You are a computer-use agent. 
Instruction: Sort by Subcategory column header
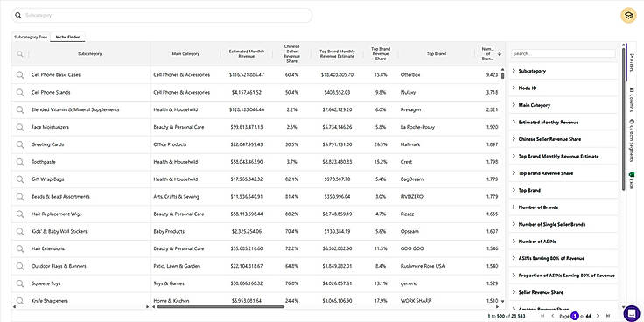[90, 53]
